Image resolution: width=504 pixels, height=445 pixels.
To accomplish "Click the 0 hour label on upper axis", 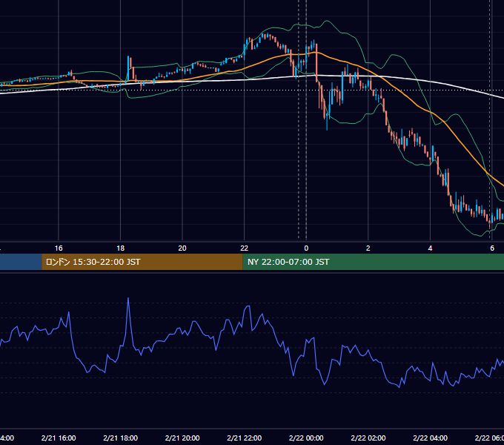I will pyautogui.click(x=306, y=248).
